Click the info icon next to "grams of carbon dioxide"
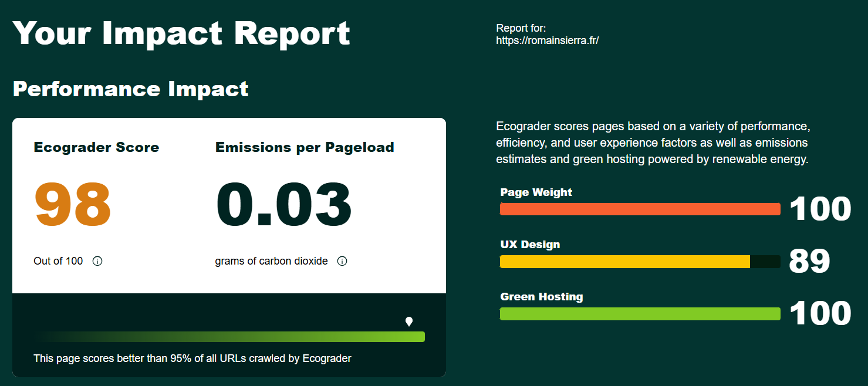Screen dimensions: 868x386 (342, 261)
